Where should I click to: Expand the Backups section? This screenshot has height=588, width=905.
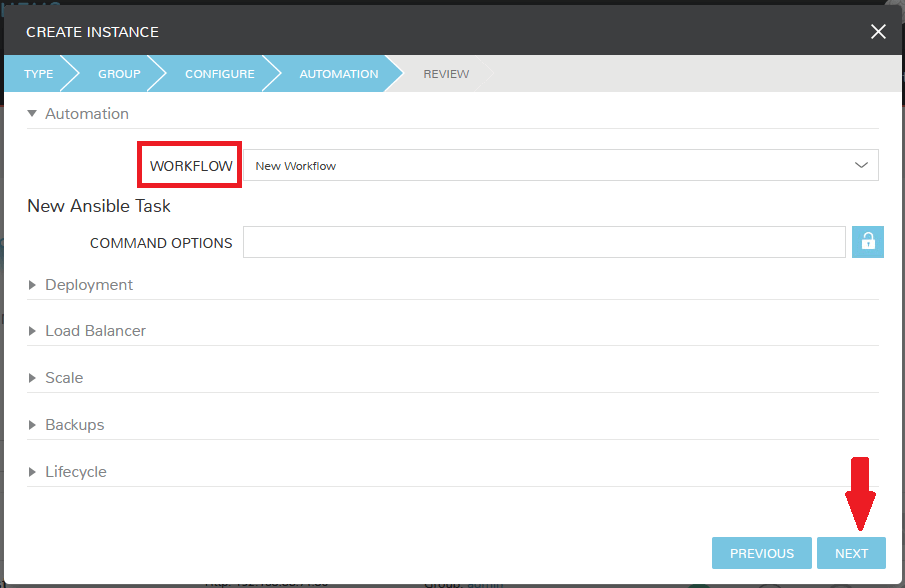[x=31, y=424]
